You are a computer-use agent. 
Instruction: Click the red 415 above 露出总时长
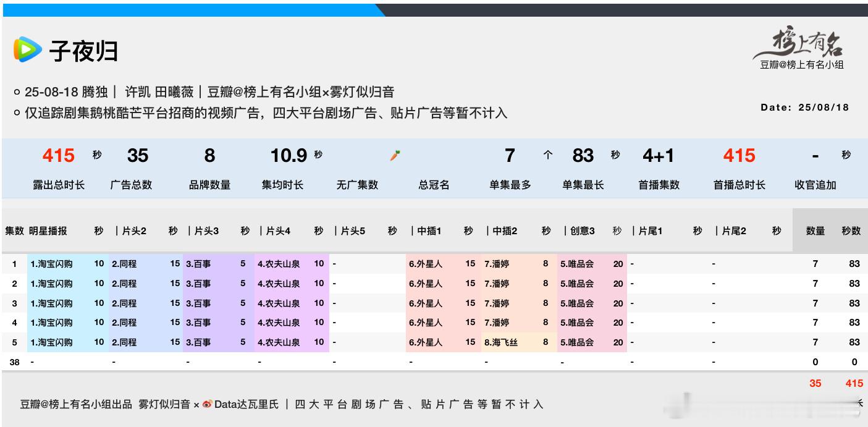tap(58, 156)
